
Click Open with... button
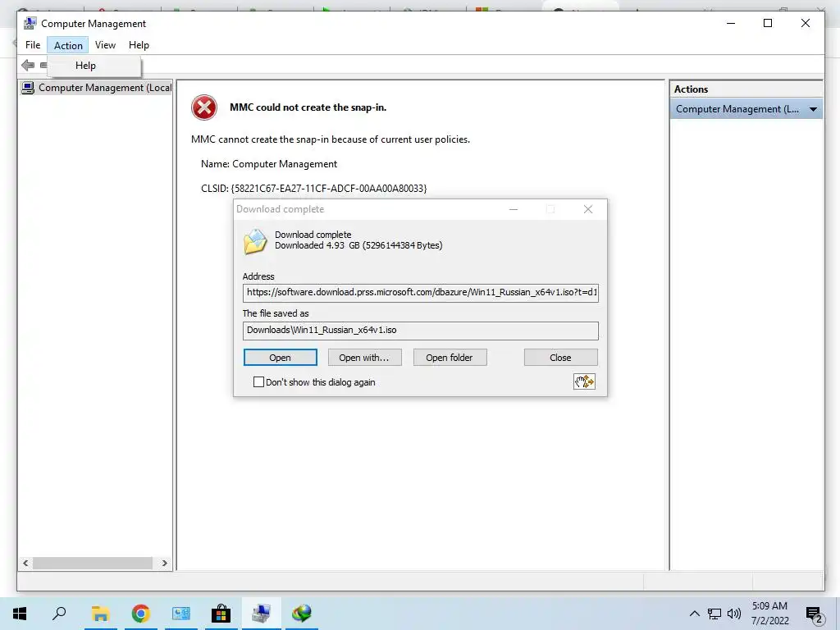point(364,358)
